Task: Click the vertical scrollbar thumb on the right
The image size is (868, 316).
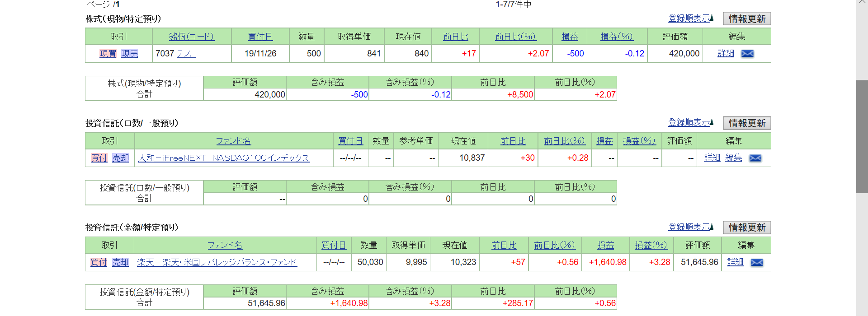Action: (x=862, y=136)
